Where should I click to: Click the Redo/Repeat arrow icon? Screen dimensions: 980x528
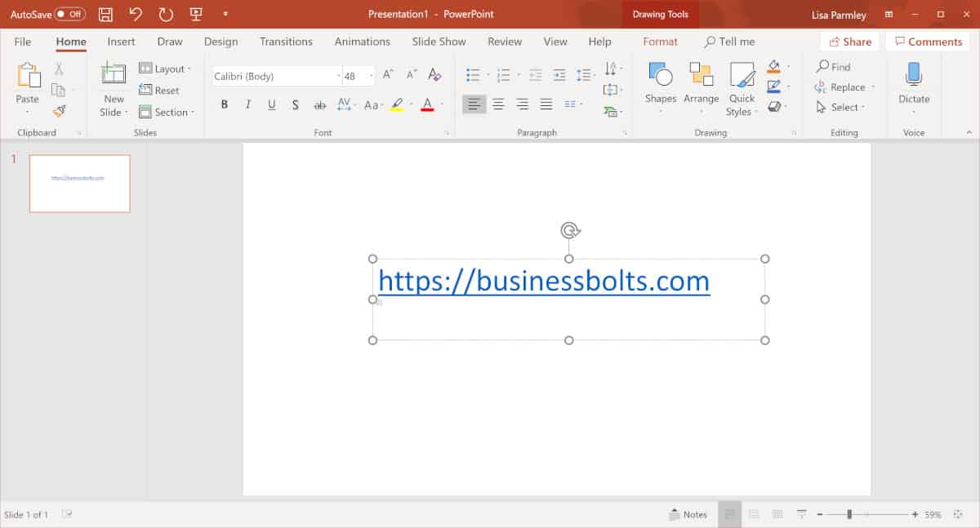coord(166,14)
